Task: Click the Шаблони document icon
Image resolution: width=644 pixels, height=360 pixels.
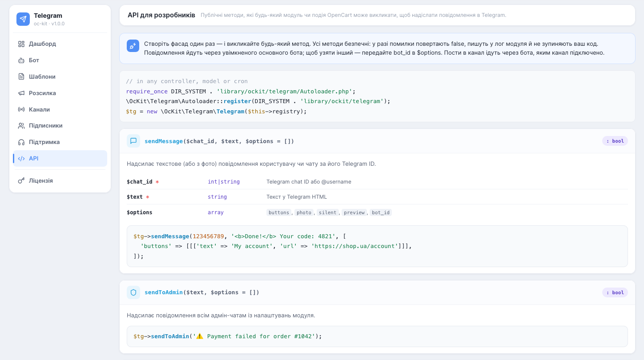Action: pos(21,77)
